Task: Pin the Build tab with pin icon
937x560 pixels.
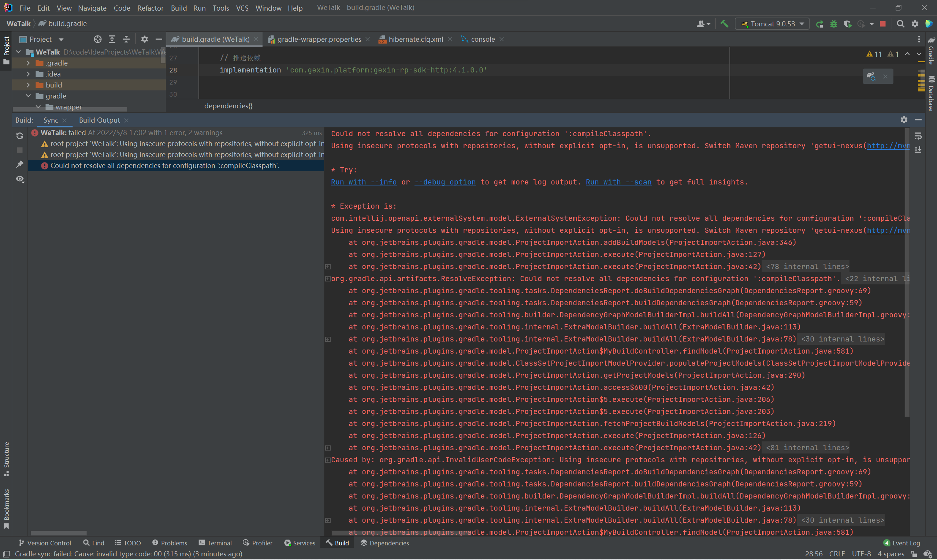Action: click(x=20, y=164)
